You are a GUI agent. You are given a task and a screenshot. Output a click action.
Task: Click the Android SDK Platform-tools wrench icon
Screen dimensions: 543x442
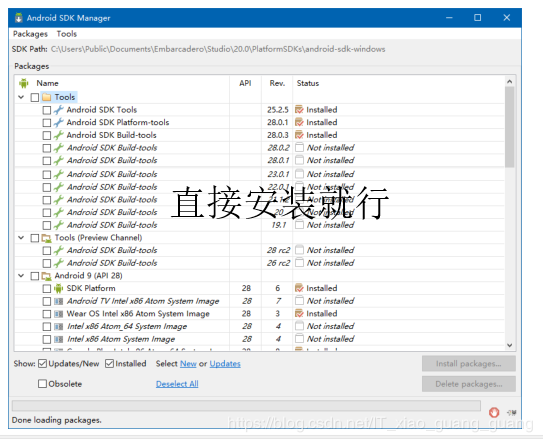tap(58, 122)
